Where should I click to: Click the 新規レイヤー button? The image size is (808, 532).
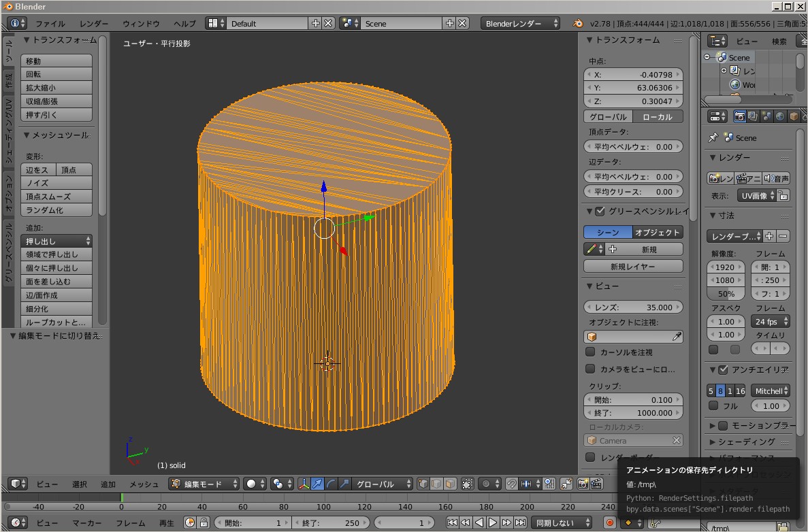[x=633, y=267]
